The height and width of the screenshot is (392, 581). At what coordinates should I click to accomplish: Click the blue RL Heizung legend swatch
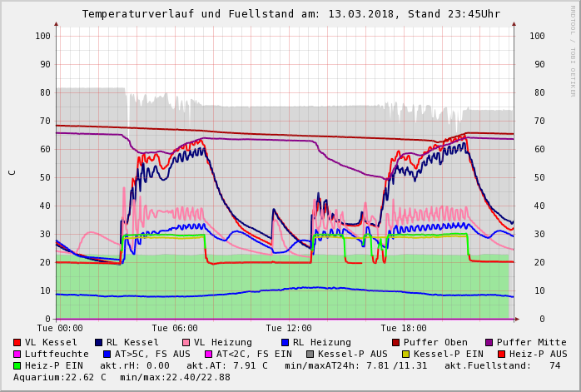point(286,343)
